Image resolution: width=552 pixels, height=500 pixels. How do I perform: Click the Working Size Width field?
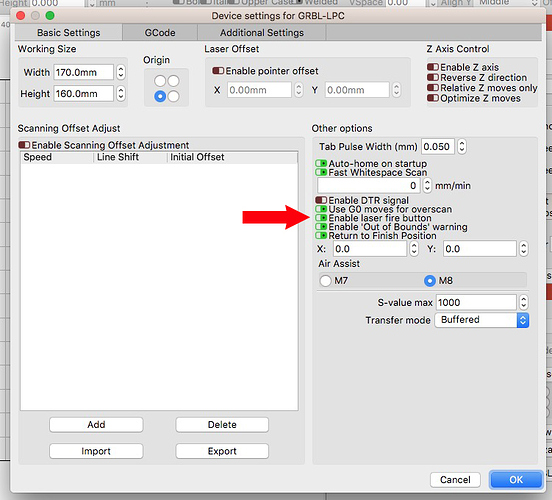(x=84, y=73)
